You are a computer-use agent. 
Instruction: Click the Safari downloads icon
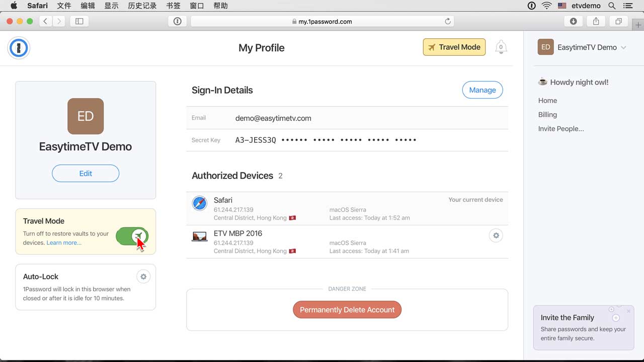tap(573, 21)
